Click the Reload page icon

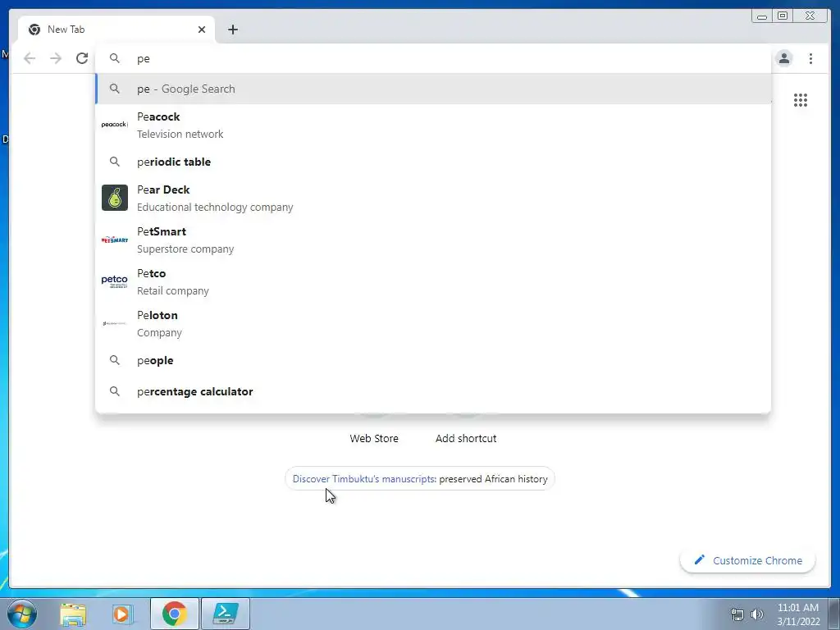(x=82, y=58)
